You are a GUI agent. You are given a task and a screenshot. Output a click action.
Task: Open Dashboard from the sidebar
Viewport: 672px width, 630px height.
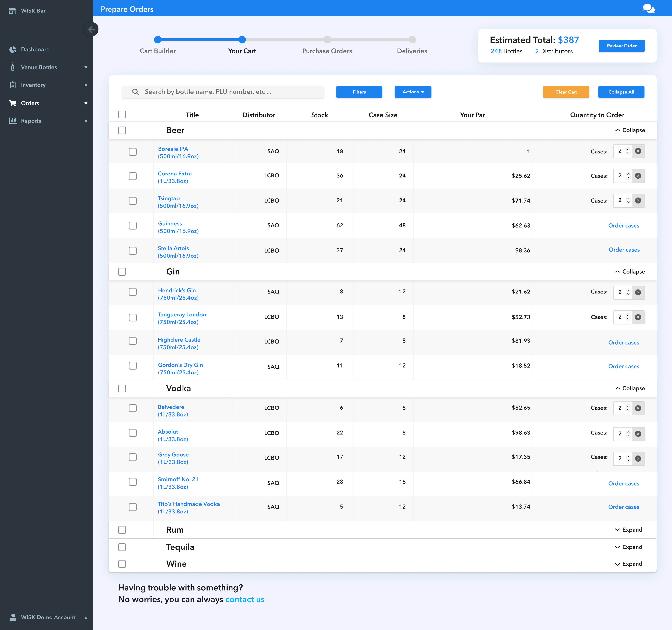(35, 49)
